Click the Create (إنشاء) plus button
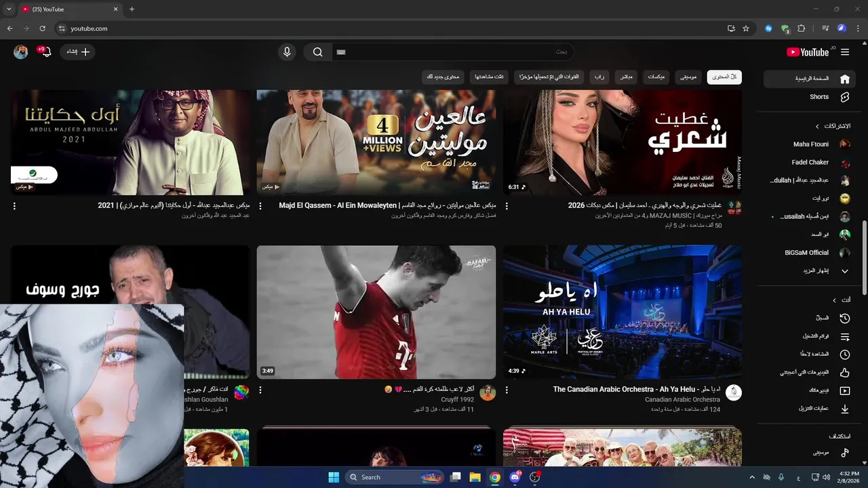This screenshot has width=868, height=488. pos(78,52)
